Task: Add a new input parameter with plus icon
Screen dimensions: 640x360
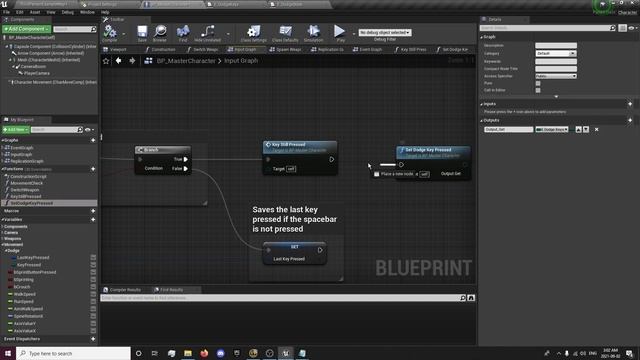Action: pyautogui.click(x=630, y=104)
